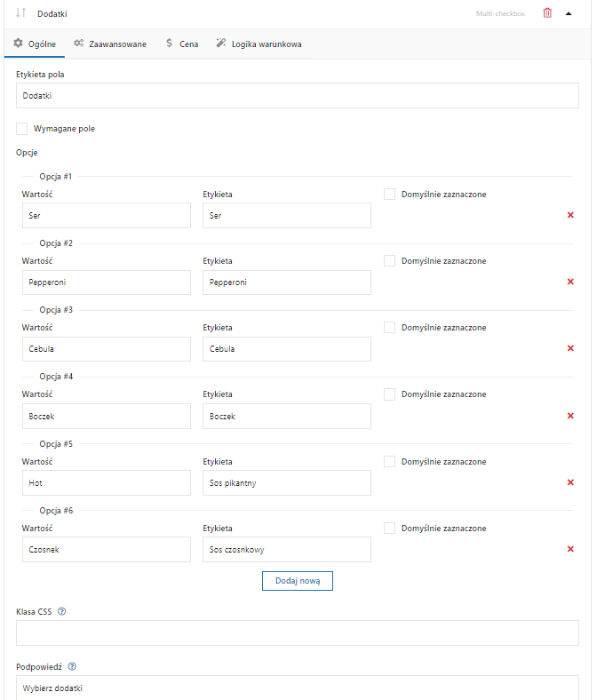The image size is (597, 700).
Task: Click the red trash icon for Dodatki field
Action: click(x=547, y=13)
